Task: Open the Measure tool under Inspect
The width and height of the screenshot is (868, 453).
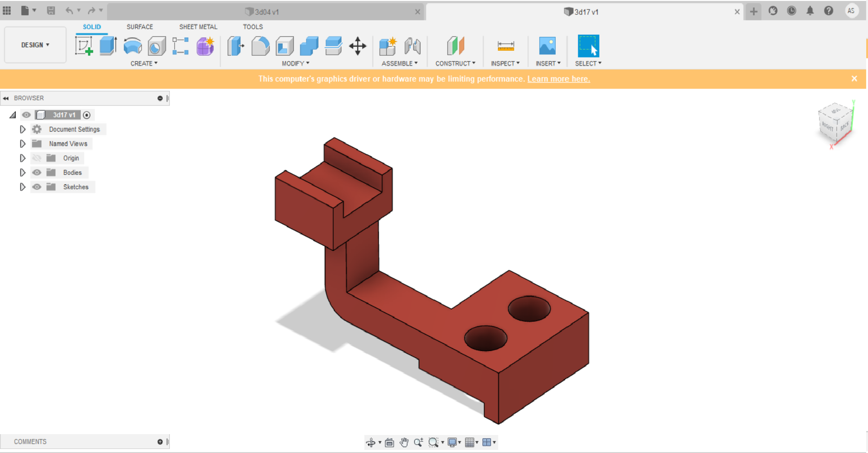Action: (x=505, y=46)
